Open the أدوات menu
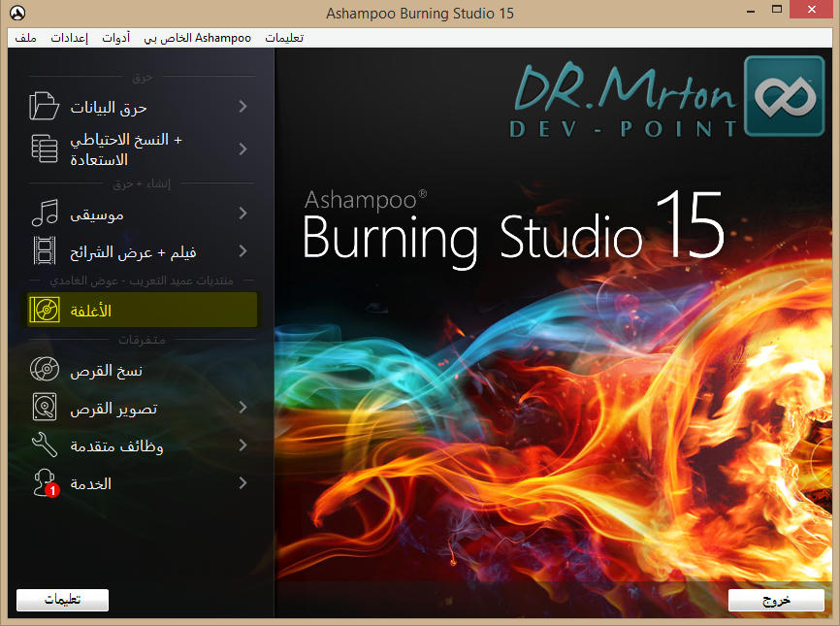 pyautogui.click(x=115, y=38)
